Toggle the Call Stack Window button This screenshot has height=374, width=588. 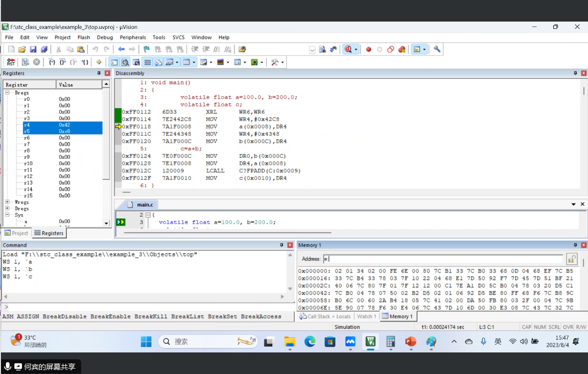pos(159,62)
